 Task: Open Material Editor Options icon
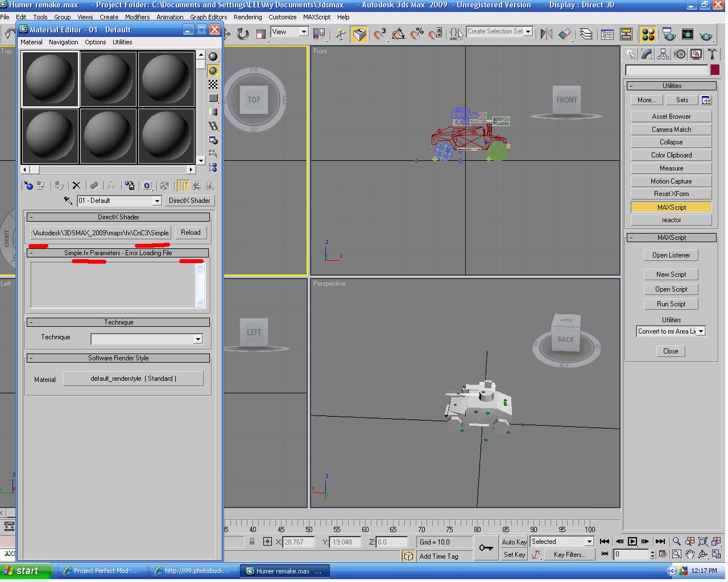coord(213,140)
